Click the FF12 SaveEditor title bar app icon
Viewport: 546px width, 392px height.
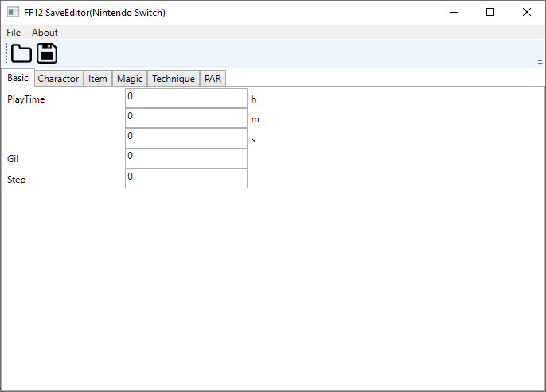pyautogui.click(x=13, y=13)
